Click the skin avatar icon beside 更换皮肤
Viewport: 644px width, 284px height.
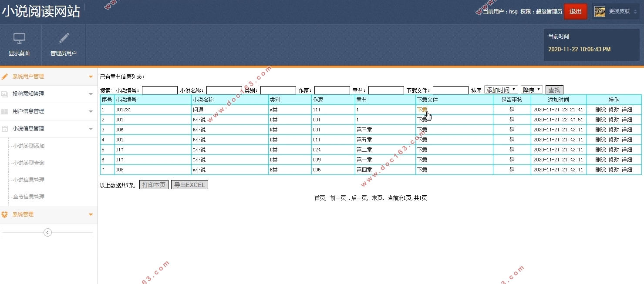[600, 12]
